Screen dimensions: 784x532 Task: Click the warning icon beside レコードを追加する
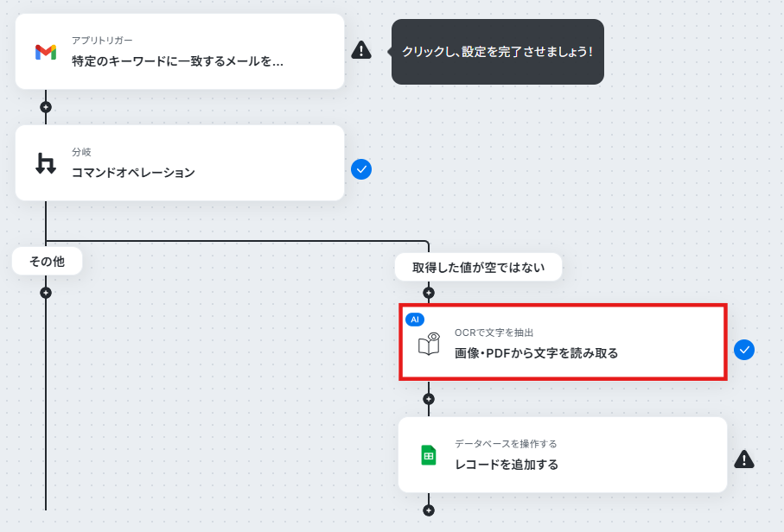coord(744,459)
